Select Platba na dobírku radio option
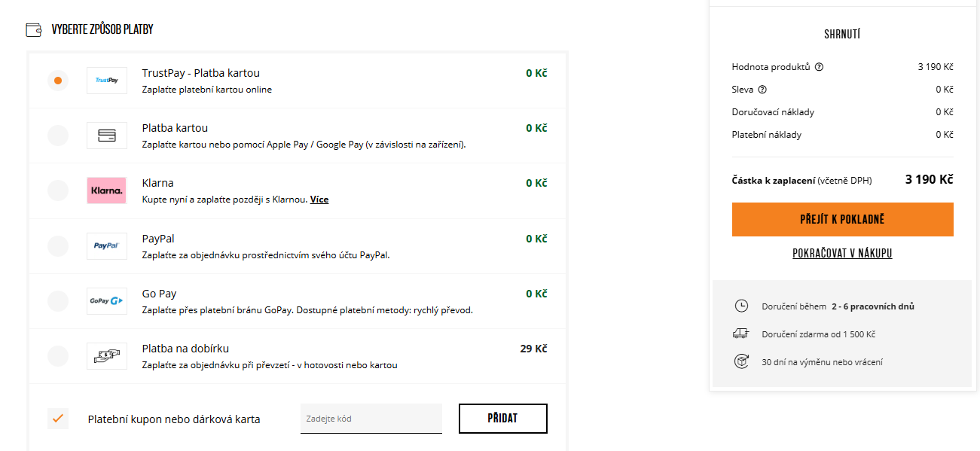Image resolution: width=980 pixels, height=451 pixels. click(58, 356)
